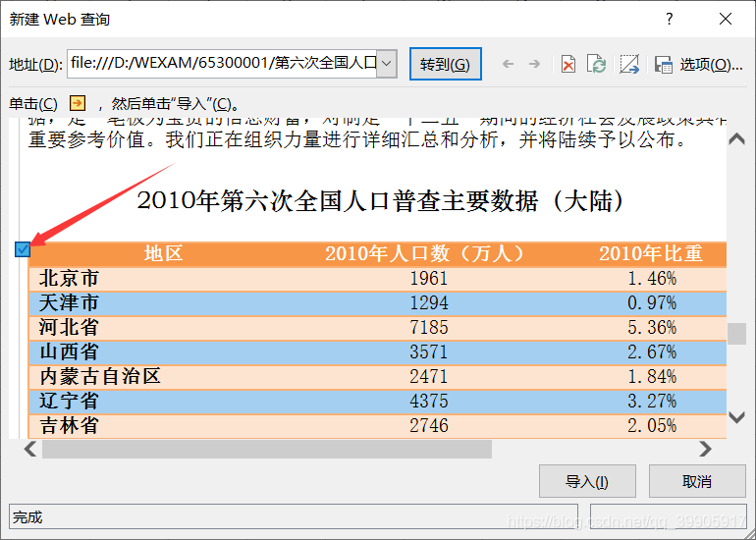The width and height of the screenshot is (756, 540).
Task: Click the population value 2471
Action: click(x=429, y=377)
